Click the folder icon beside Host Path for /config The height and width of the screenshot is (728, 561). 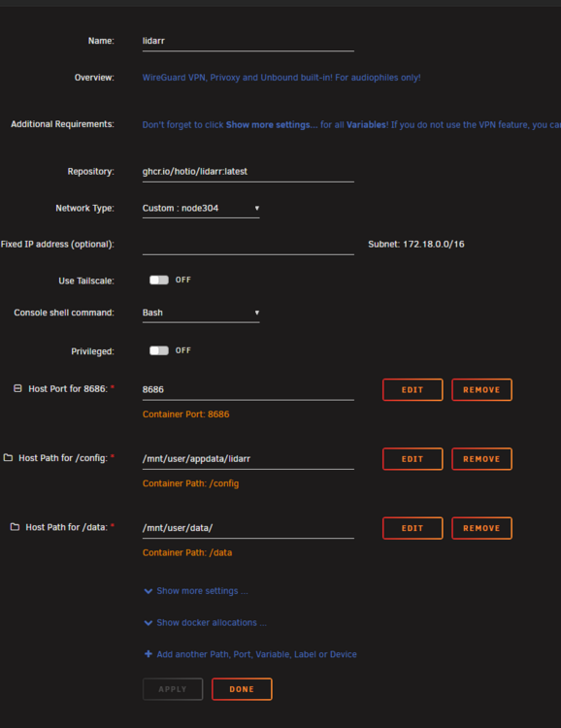click(x=8, y=457)
